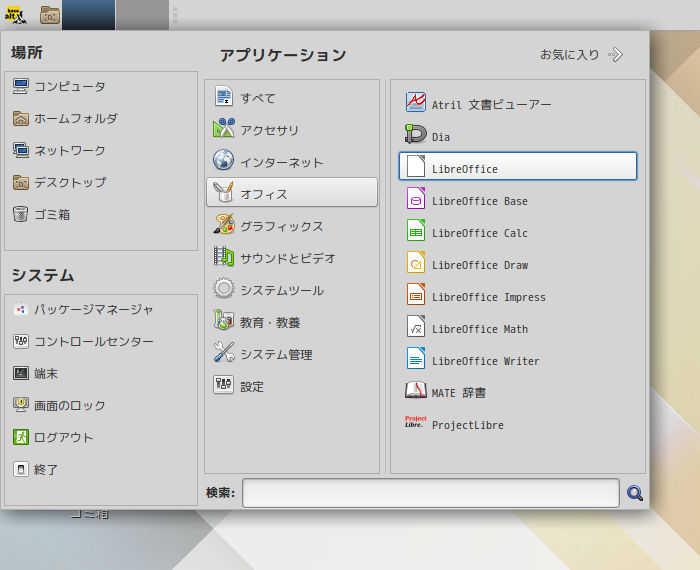Open LibreOffice Base database icon

click(416, 199)
